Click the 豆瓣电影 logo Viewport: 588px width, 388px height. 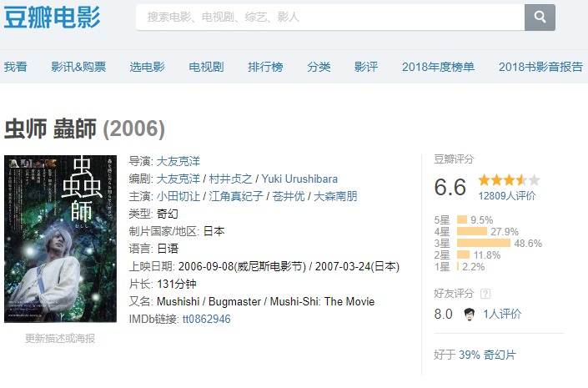(52, 18)
